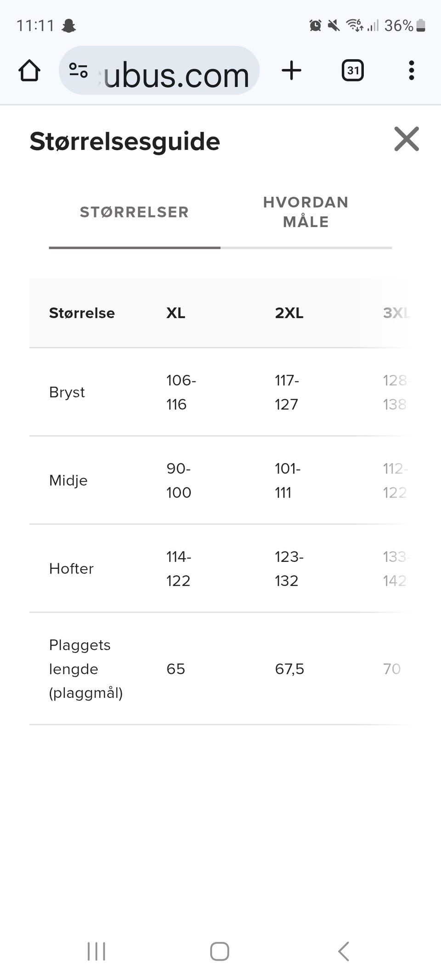Tap the Hofter row label
The height and width of the screenshot is (980, 441).
coord(71,569)
